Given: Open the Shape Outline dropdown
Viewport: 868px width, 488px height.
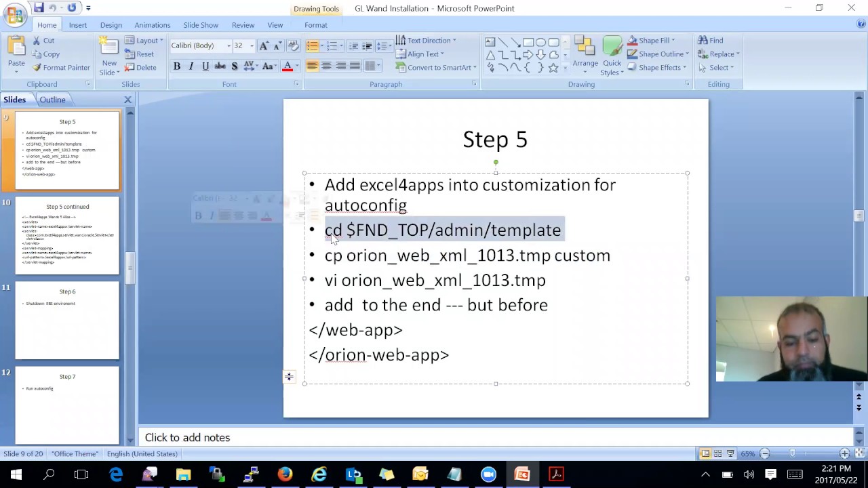Looking at the screenshot, I should click(x=657, y=54).
